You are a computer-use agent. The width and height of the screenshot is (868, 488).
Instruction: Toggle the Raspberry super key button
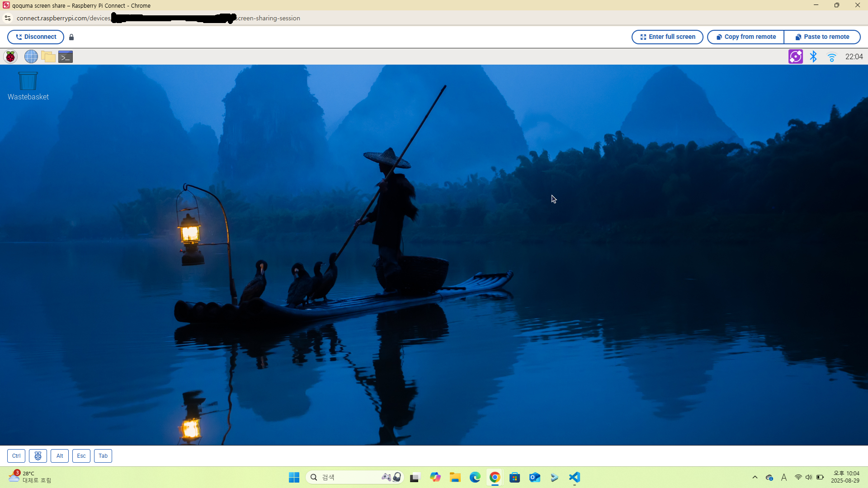(x=38, y=456)
